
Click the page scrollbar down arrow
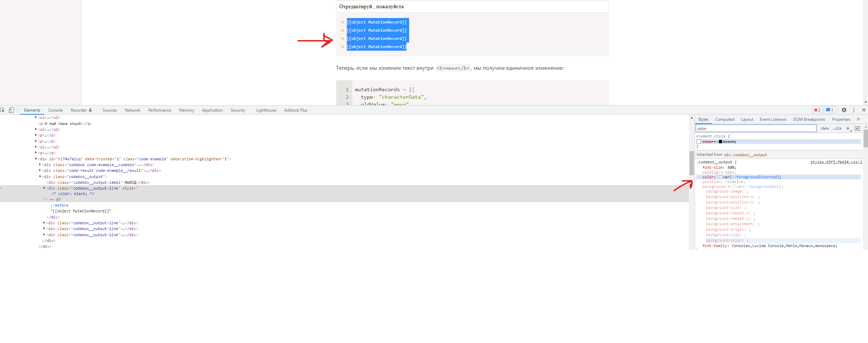pos(866,102)
